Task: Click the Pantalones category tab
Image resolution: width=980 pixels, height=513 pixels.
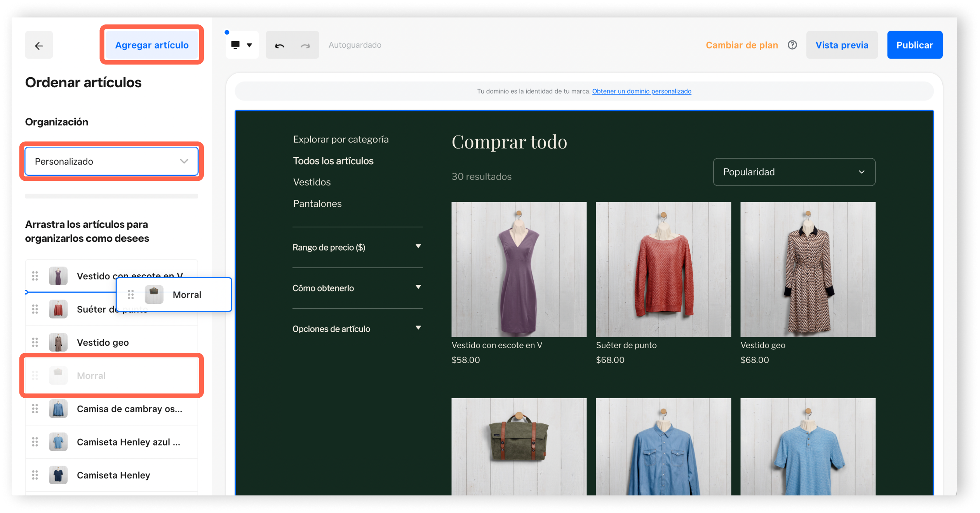Action: [318, 203]
